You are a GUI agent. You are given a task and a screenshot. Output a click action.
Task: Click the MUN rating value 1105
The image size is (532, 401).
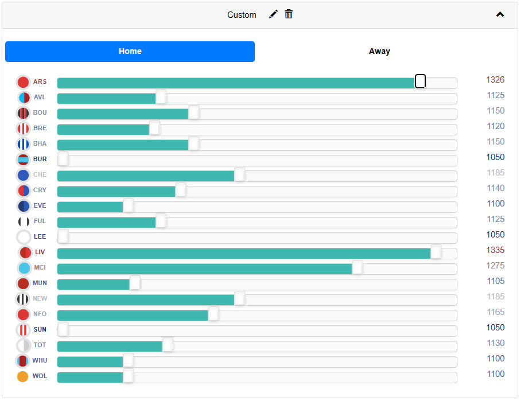coord(496,281)
